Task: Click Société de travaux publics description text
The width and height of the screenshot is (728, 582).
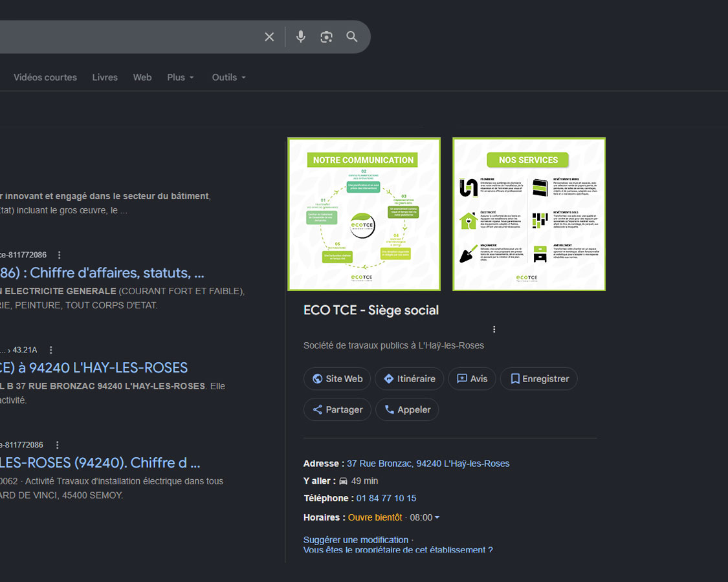Action: (x=393, y=345)
